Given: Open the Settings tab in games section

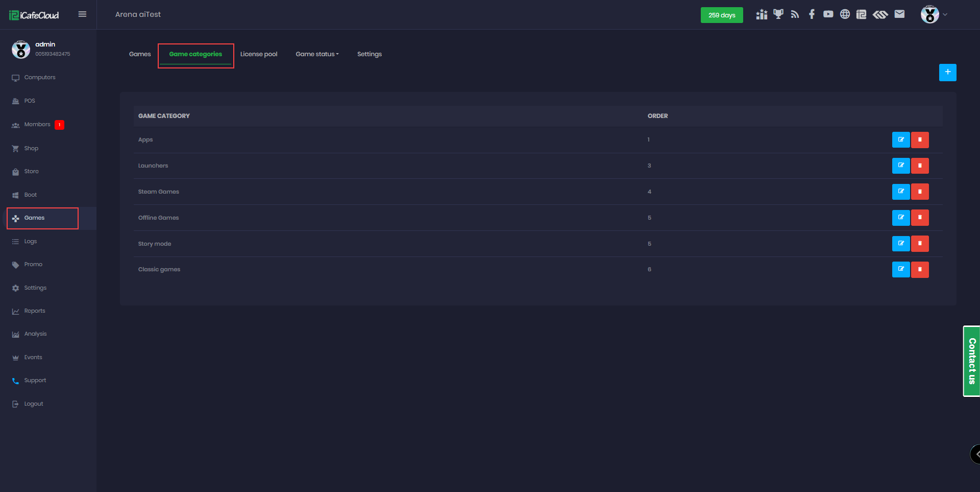Looking at the screenshot, I should 370,54.
